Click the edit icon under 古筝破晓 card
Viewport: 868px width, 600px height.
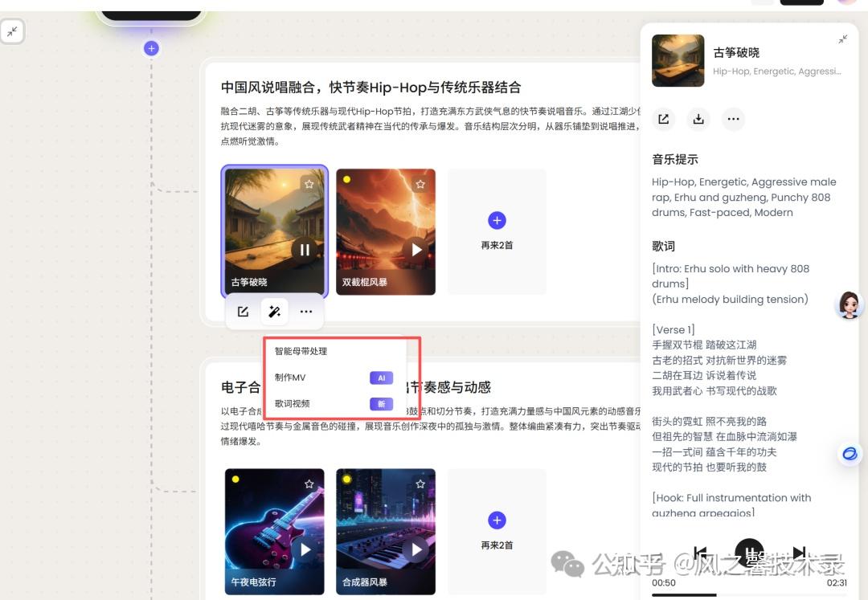(244, 311)
